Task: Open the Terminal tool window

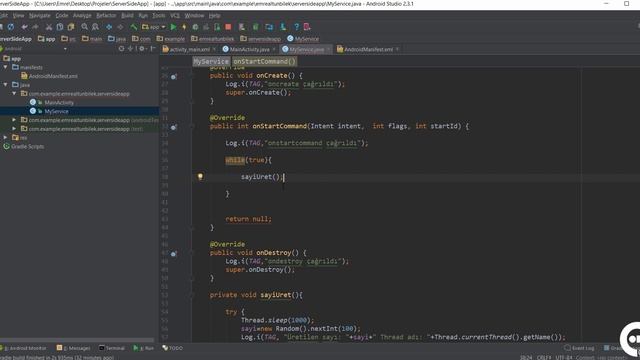Action: [112, 348]
